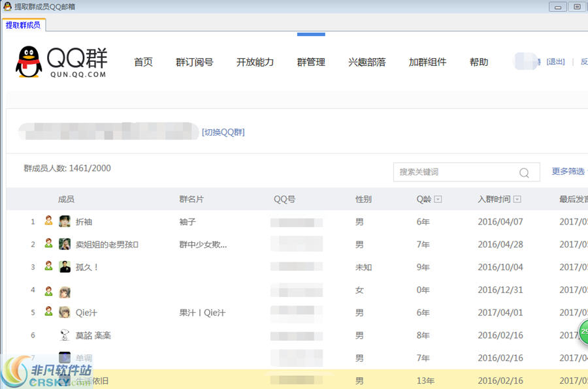The width and height of the screenshot is (588, 389).
Task: Open avatar of member Qie汁
Action: 65,312
